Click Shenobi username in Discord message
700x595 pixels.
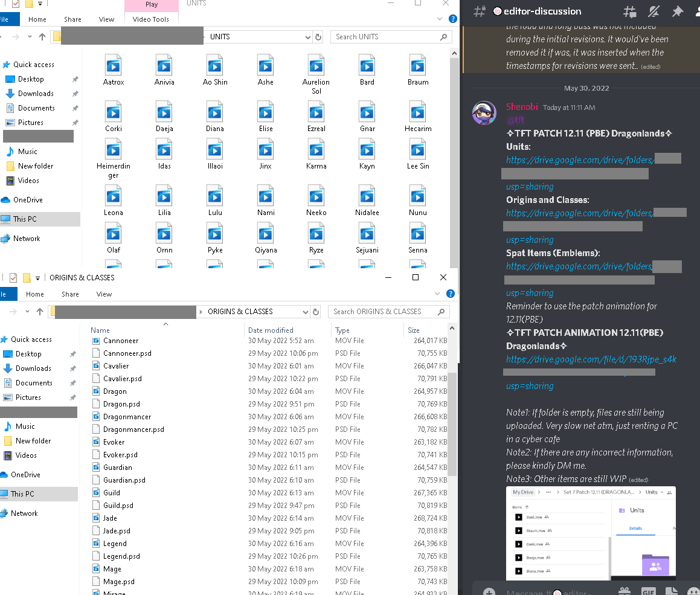[x=522, y=107]
